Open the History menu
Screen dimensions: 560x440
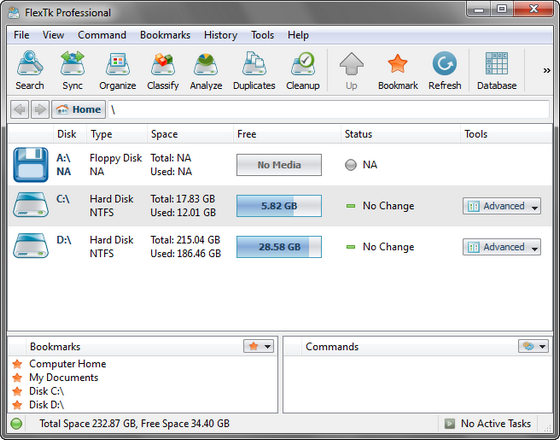(220, 35)
